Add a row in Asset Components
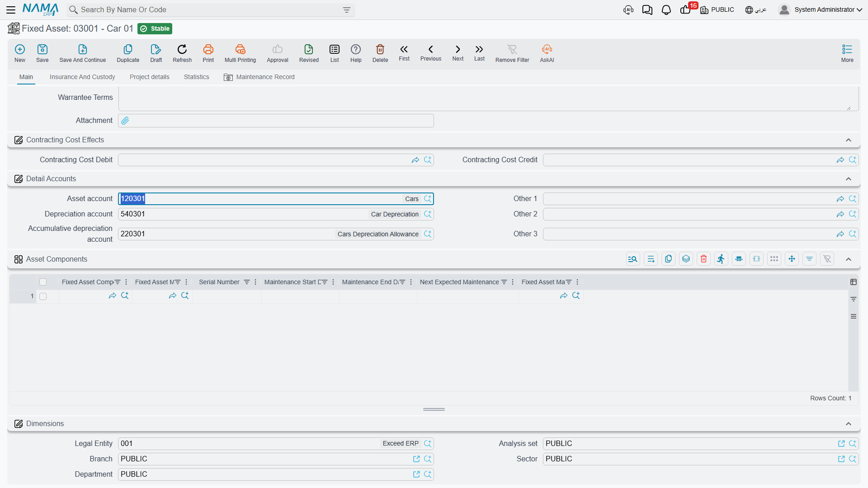The height and width of the screenshot is (488, 868). point(651,259)
